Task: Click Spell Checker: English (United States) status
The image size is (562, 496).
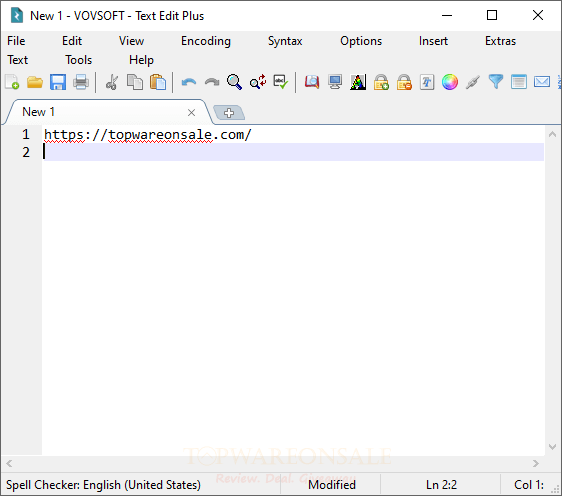Action: click(103, 485)
